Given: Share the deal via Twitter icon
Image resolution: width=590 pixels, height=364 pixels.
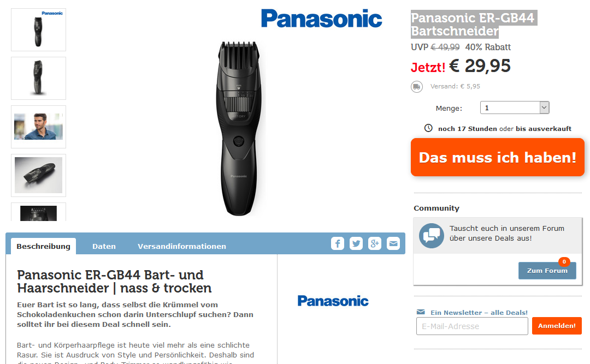Looking at the screenshot, I should pyautogui.click(x=356, y=244).
